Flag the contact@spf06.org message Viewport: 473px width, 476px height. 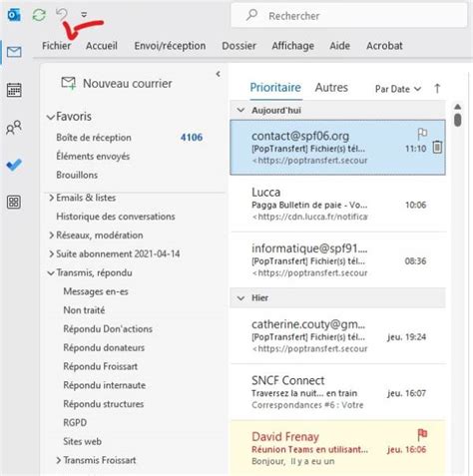(x=422, y=134)
